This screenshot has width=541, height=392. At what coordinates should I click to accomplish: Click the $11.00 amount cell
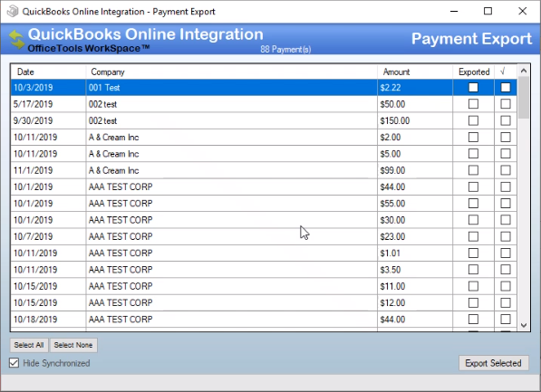415,286
